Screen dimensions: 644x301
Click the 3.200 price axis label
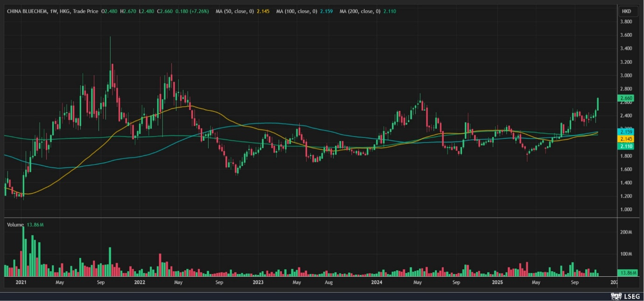[x=626, y=62]
